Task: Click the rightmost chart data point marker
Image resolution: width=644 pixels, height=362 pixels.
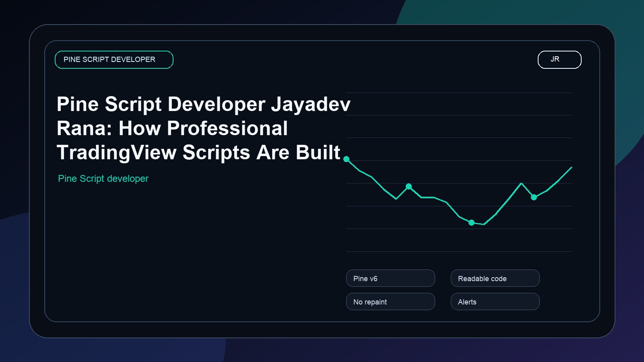Action: (534, 197)
